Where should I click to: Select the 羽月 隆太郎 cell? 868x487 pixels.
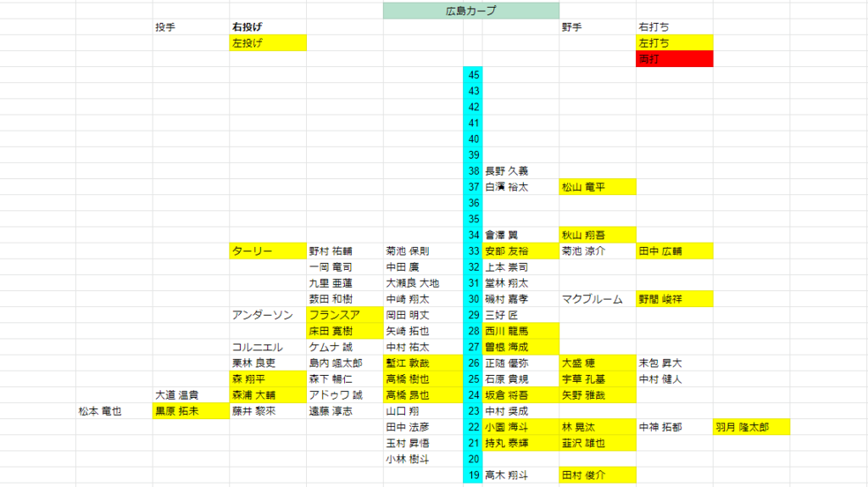coord(751,428)
